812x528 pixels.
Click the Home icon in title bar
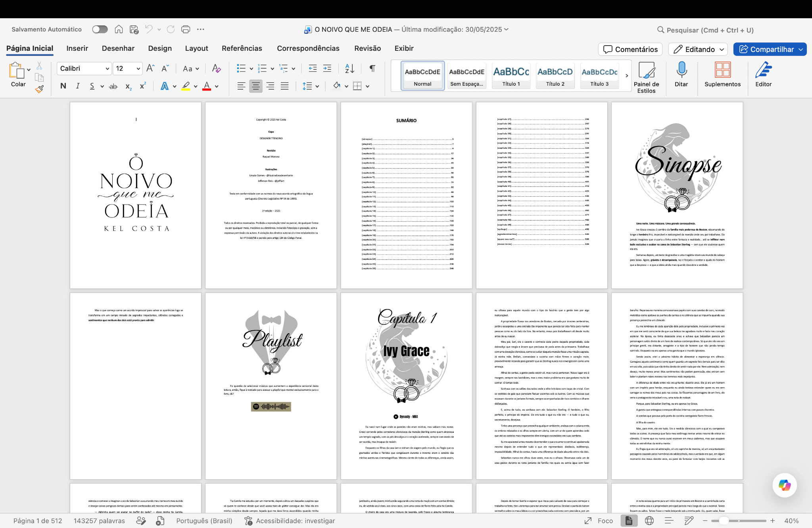[x=119, y=29]
